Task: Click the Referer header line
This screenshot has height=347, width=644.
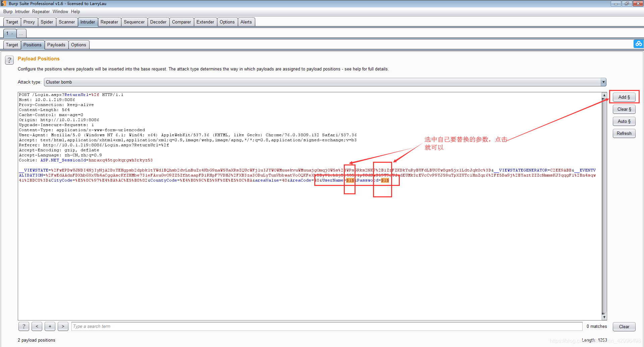Action: pyautogui.click(x=94, y=145)
